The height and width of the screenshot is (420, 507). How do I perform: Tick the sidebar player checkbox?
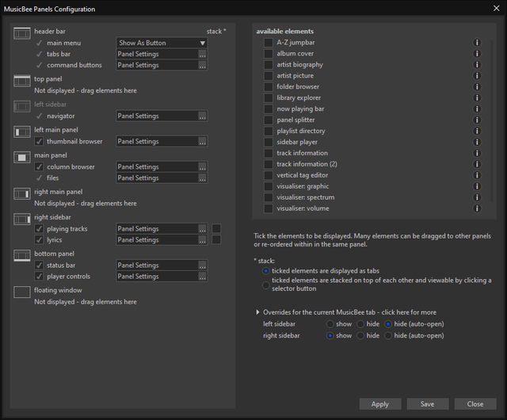(269, 142)
